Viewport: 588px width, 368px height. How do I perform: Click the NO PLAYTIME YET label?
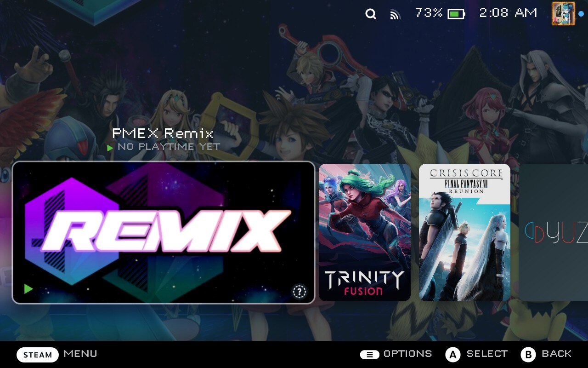(x=169, y=147)
